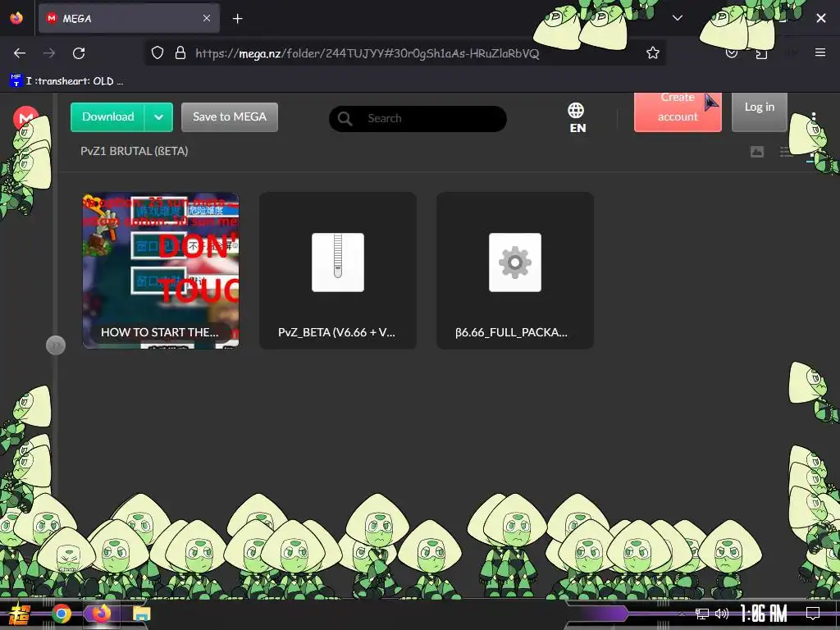Viewport: 840px width, 630px height.
Task: Go back to previous page
Action: [20, 53]
